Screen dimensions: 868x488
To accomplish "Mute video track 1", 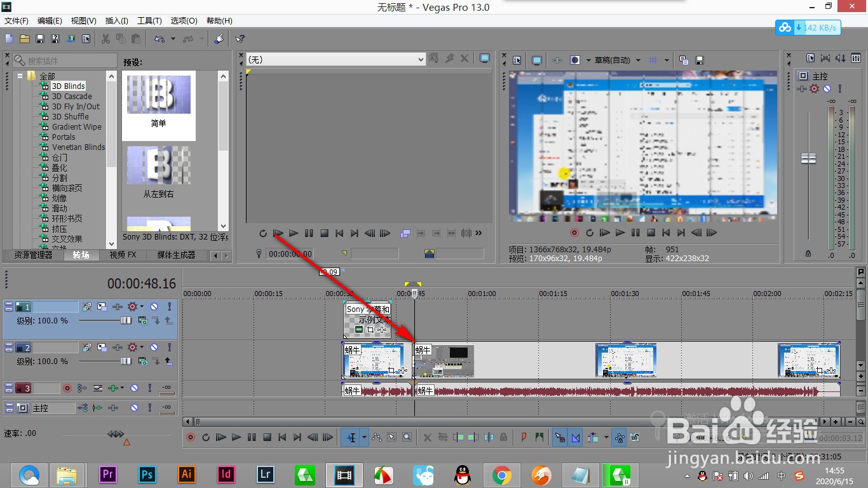I will point(154,306).
